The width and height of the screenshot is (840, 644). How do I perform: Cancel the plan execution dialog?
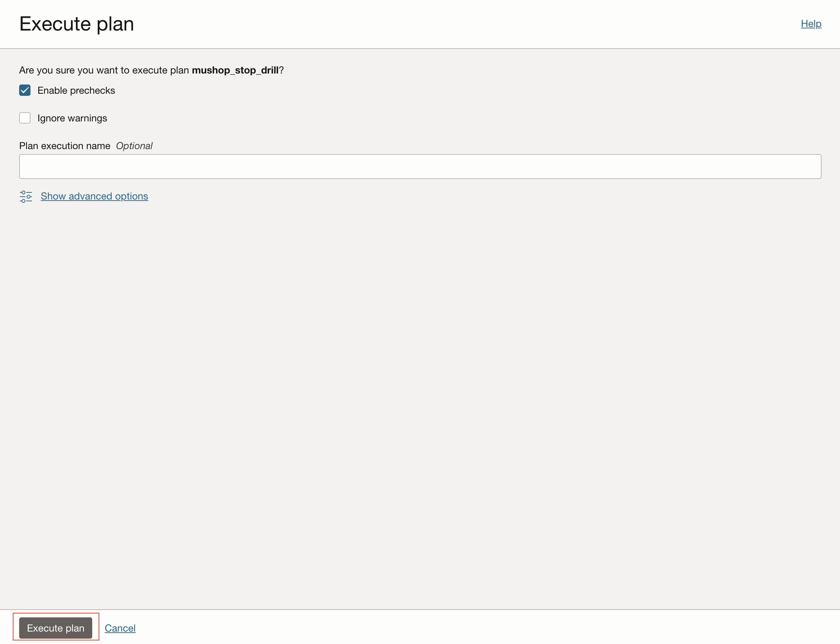tap(120, 628)
